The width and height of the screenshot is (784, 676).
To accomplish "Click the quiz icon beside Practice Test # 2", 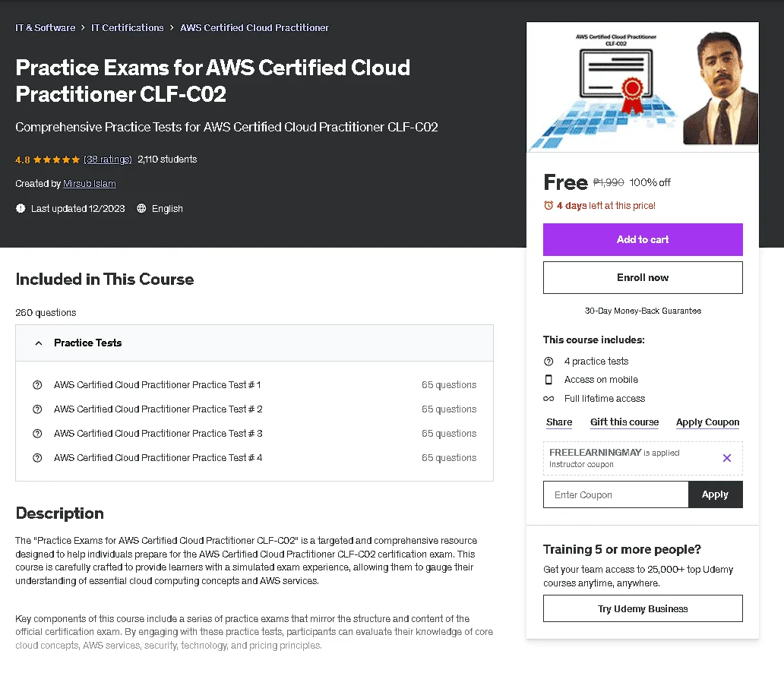I will 37,409.
